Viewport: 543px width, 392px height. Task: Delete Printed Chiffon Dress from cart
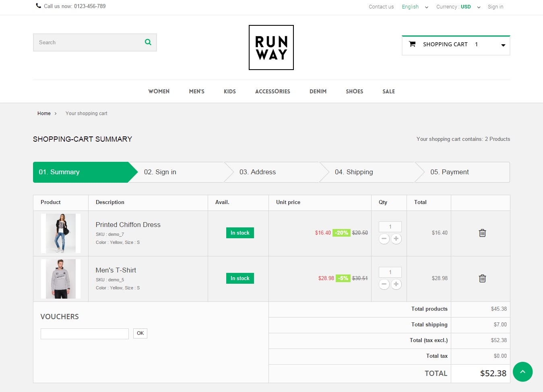coord(482,233)
